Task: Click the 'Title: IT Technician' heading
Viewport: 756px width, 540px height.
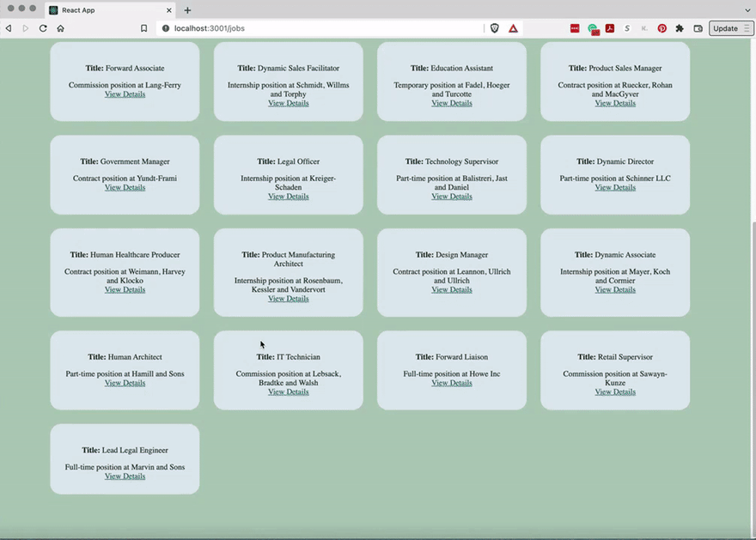Action: [x=289, y=357]
